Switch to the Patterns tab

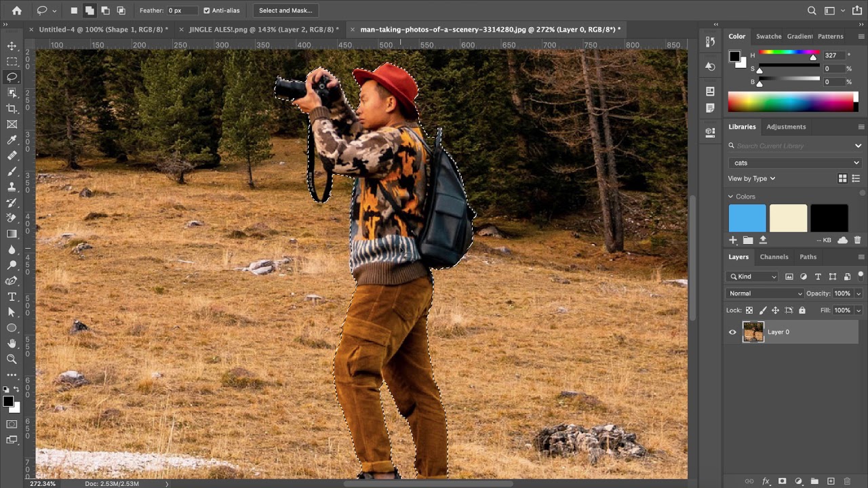pos(831,37)
